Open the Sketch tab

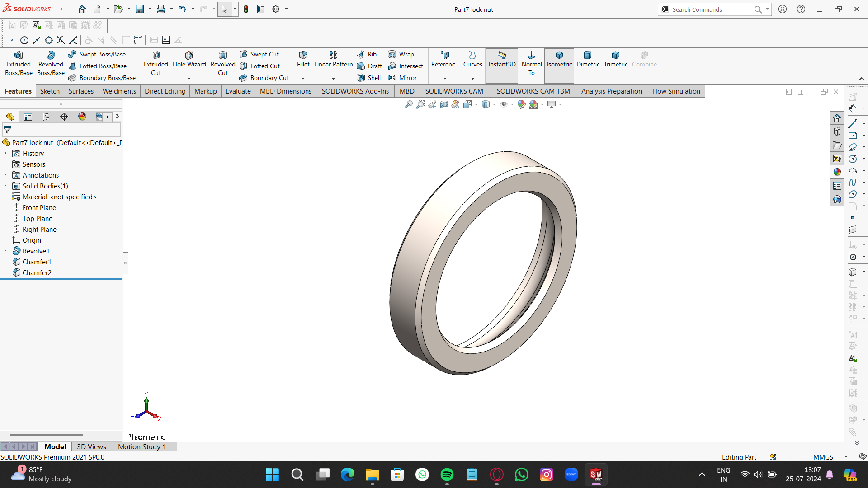coord(50,91)
